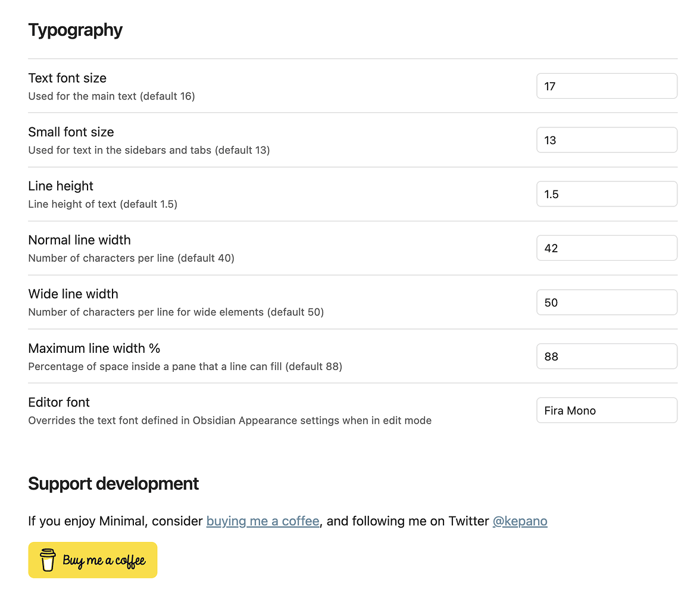
Task: Focus the Line height input field
Action: (607, 194)
